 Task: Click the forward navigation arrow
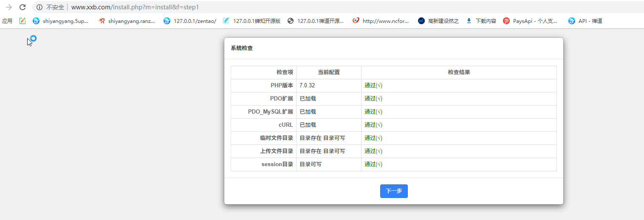8,7
